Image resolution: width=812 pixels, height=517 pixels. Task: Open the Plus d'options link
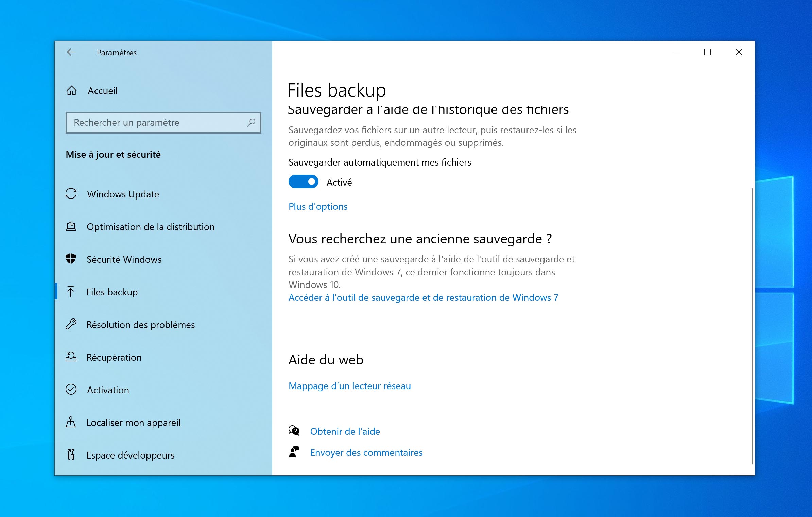[318, 207]
